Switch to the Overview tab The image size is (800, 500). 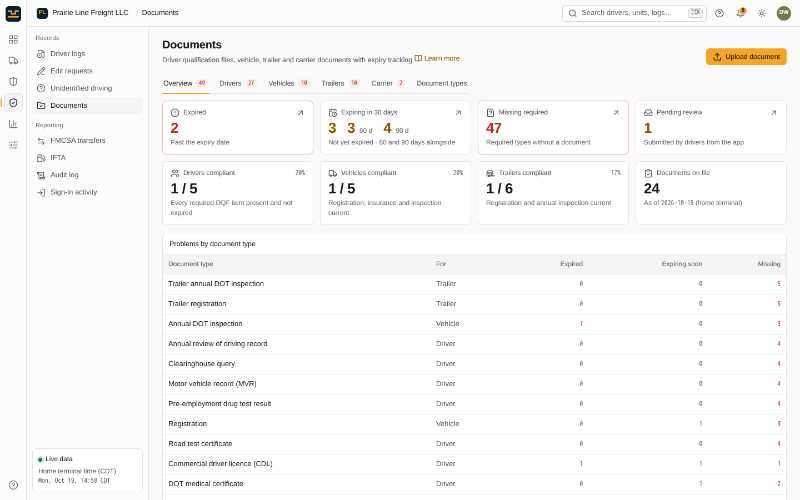185,84
